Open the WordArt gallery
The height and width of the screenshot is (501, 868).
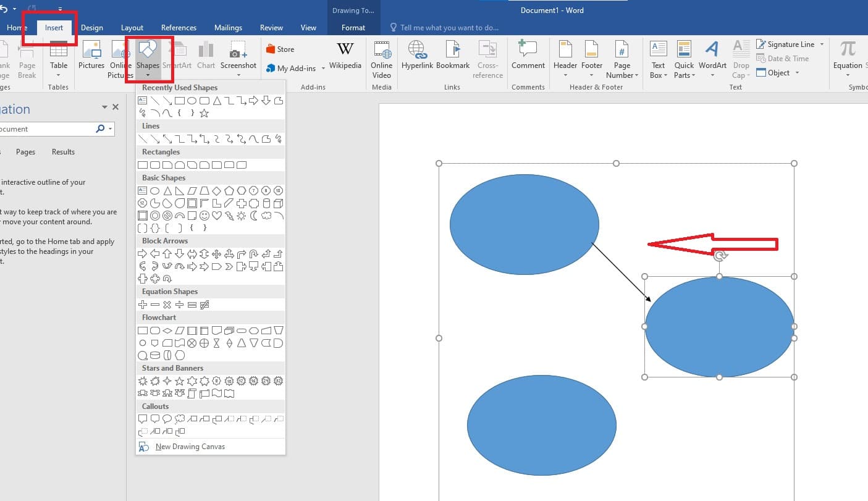click(712, 61)
